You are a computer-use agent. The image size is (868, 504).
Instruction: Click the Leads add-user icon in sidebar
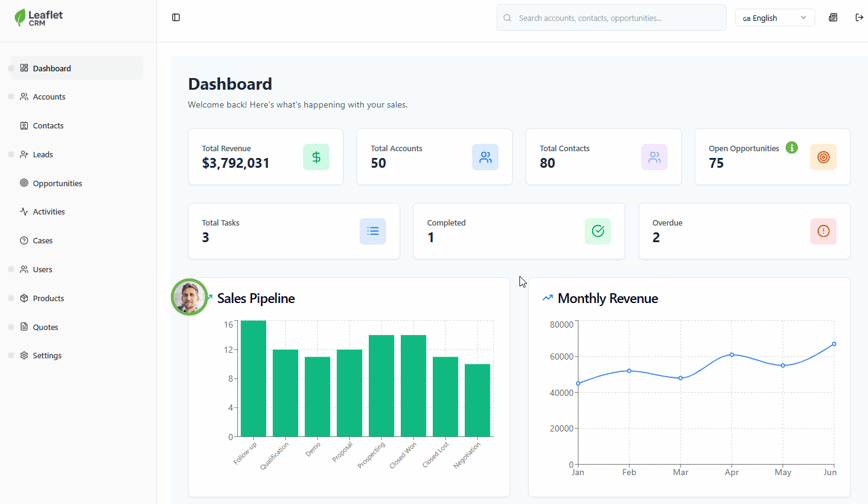24,154
